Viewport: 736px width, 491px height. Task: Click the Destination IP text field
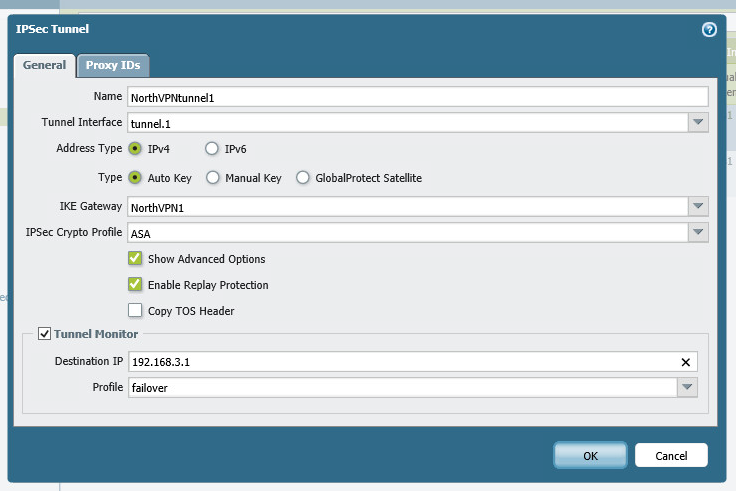tap(400, 362)
